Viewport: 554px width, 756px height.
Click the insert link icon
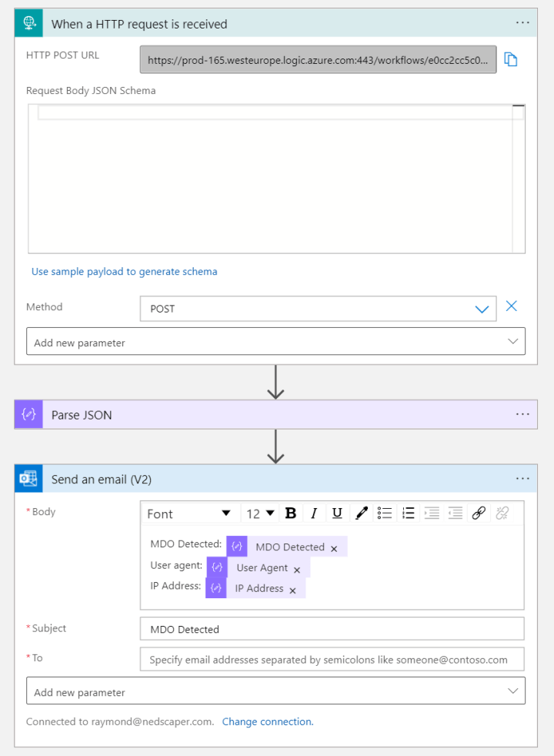click(x=478, y=513)
